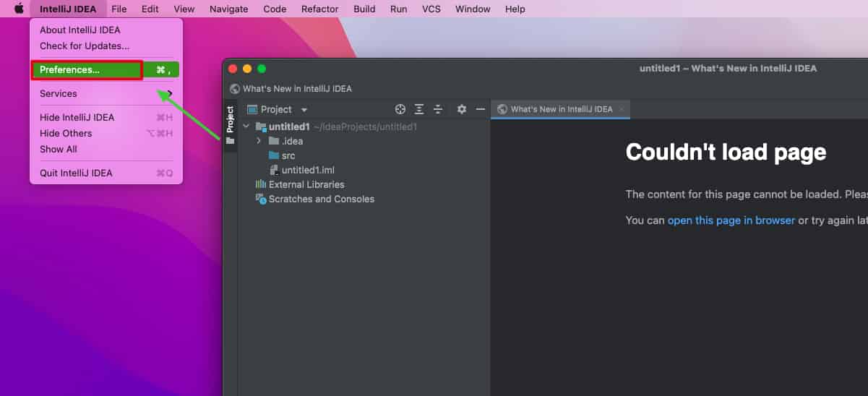This screenshot has height=396, width=868.
Task: Close the What's New in IntelliJ IDEA tab
Action: (621, 109)
